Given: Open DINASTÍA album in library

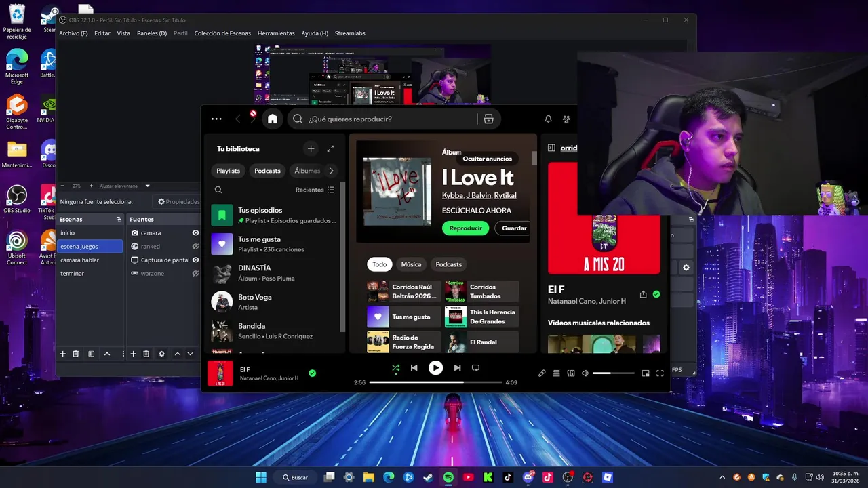Looking at the screenshot, I should pos(274,273).
